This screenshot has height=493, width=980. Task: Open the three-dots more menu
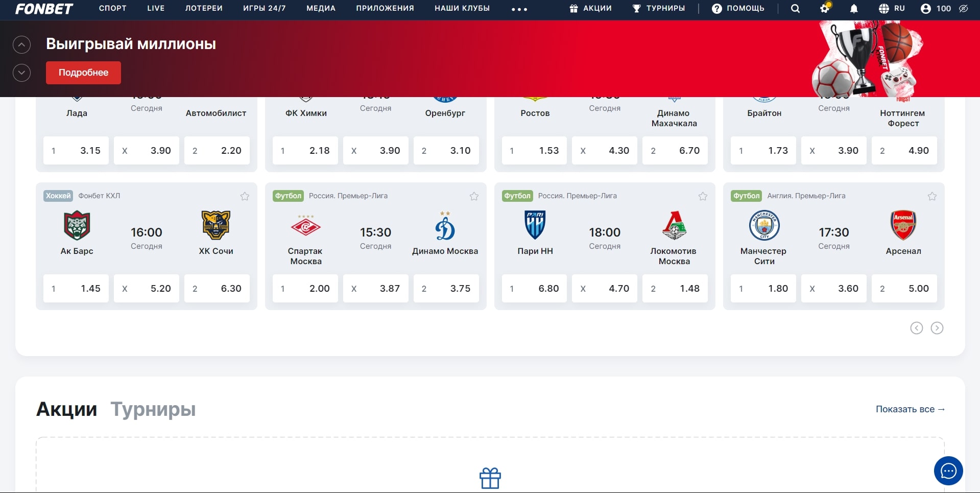point(519,9)
